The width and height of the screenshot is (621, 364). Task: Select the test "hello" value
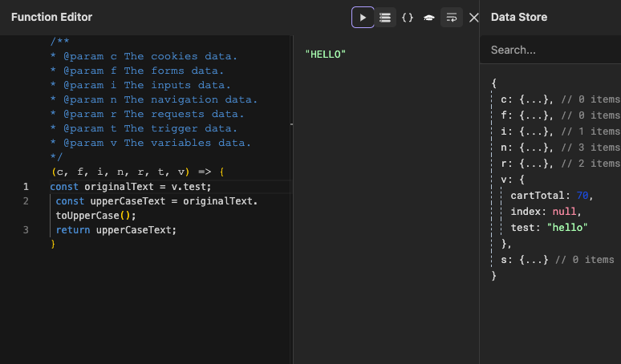coord(567,228)
